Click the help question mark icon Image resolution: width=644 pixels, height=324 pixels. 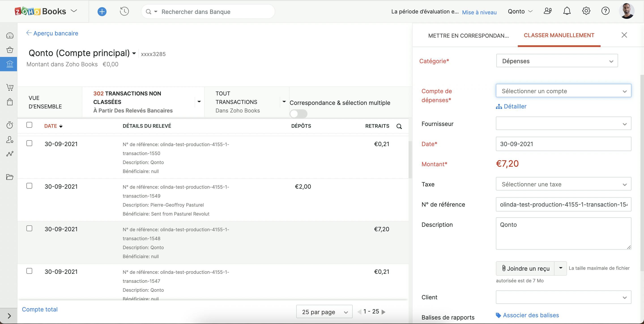tap(605, 11)
